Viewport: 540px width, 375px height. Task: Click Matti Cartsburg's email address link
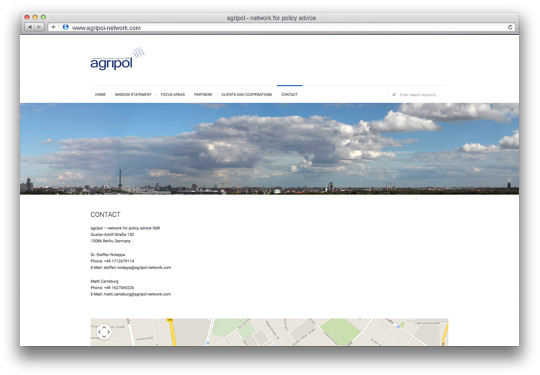[137, 294]
